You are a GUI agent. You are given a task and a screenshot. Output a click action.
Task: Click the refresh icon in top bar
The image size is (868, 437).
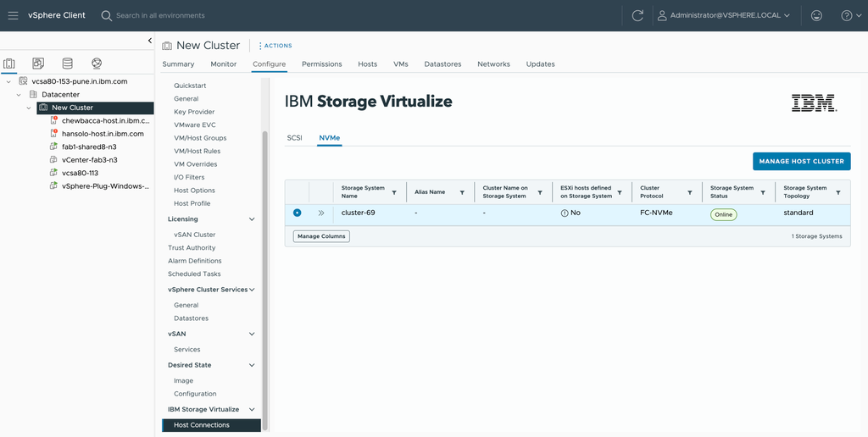[x=637, y=15]
